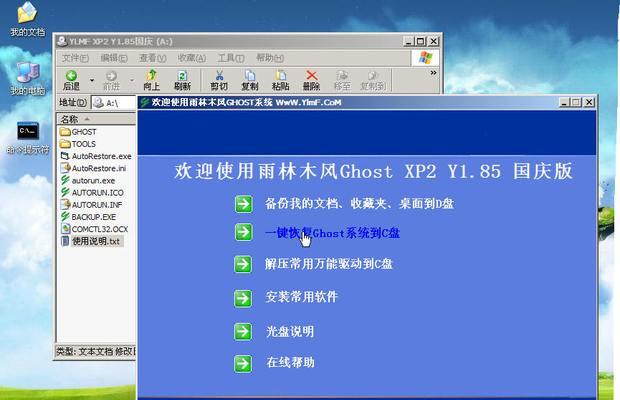Open 我的电脑 desktop icon
The image size is (620, 400).
coord(28,79)
